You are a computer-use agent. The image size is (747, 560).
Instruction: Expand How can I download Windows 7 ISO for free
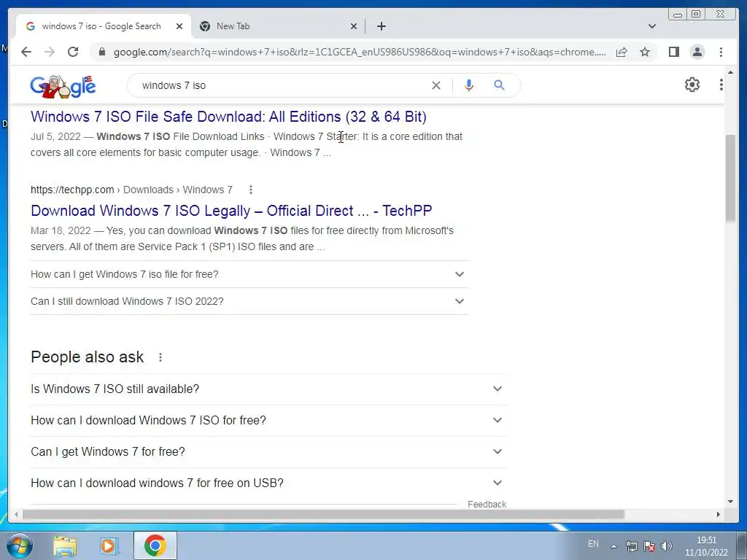(269, 421)
